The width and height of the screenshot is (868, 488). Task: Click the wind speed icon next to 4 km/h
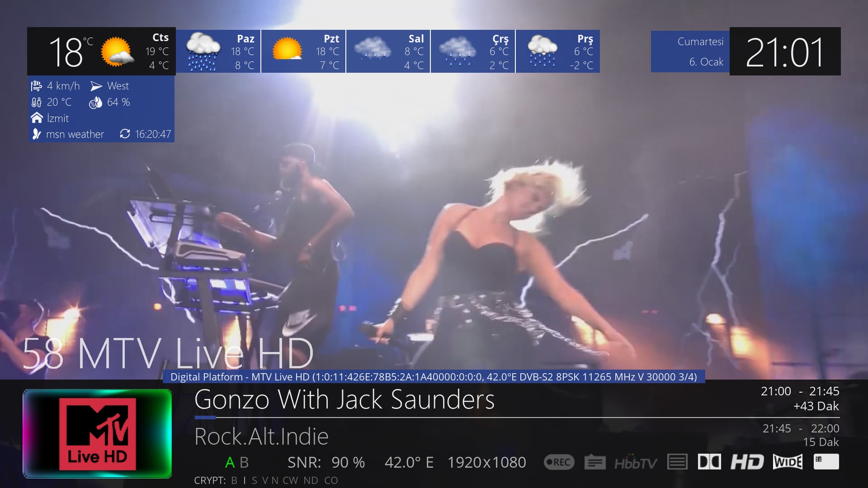tap(36, 86)
